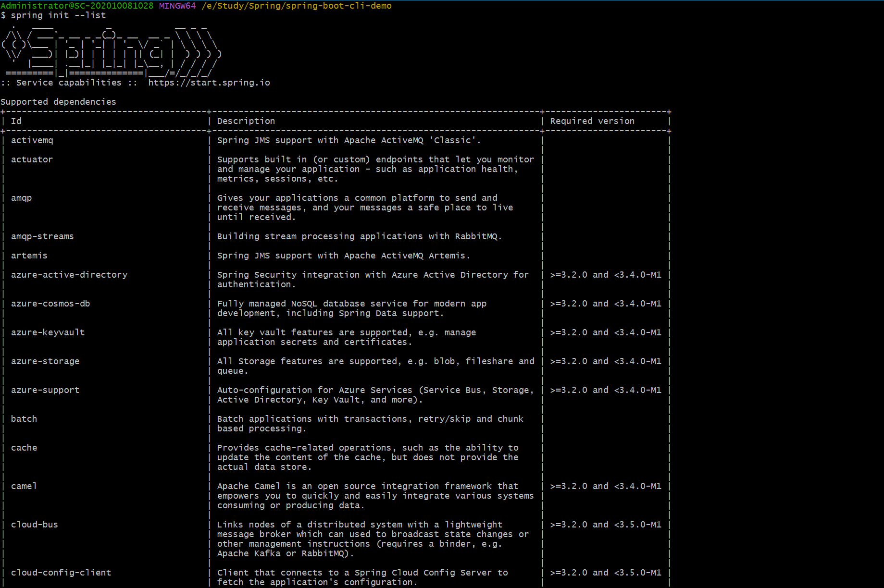The height and width of the screenshot is (588, 884).
Task: Click 'All key vault features are supported' line
Action: click(x=347, y=332)
